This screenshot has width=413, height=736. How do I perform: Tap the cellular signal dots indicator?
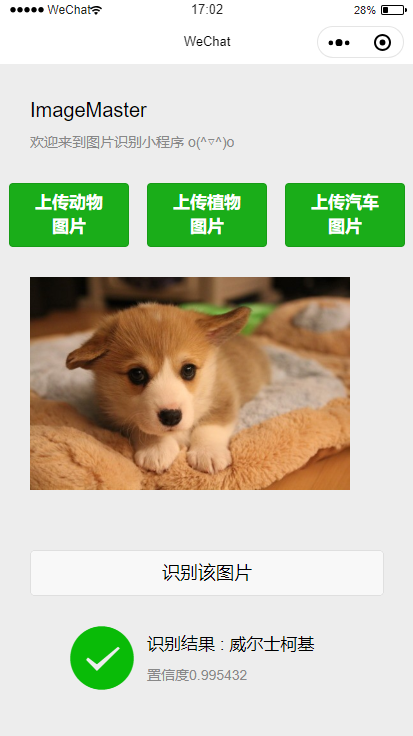pyautogui.click(x=27, y=10)
